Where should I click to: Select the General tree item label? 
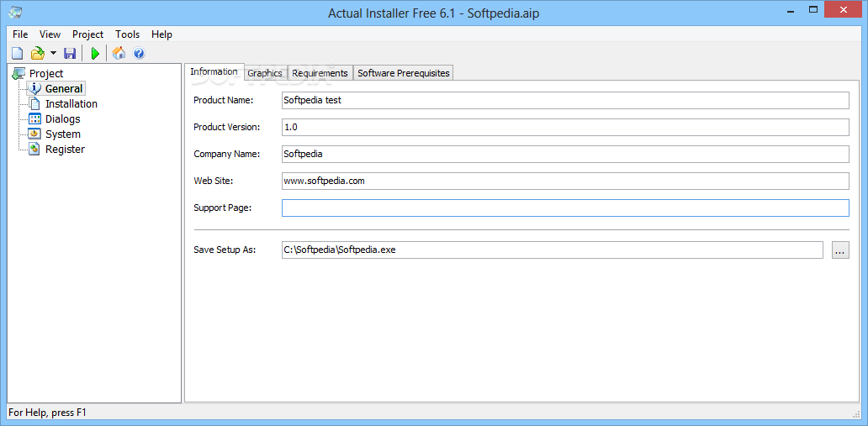coord(64,88)
